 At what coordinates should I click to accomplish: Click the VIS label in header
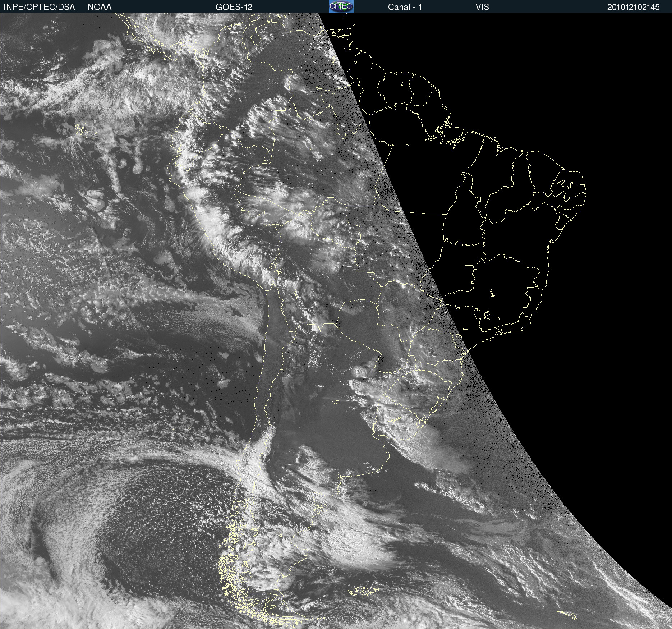click(x=482, y=7)
